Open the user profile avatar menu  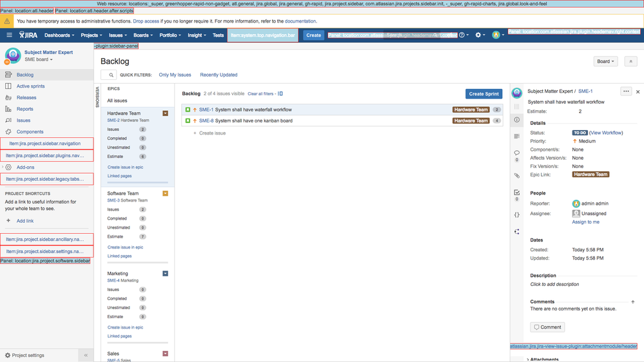[x=496, y=35]
